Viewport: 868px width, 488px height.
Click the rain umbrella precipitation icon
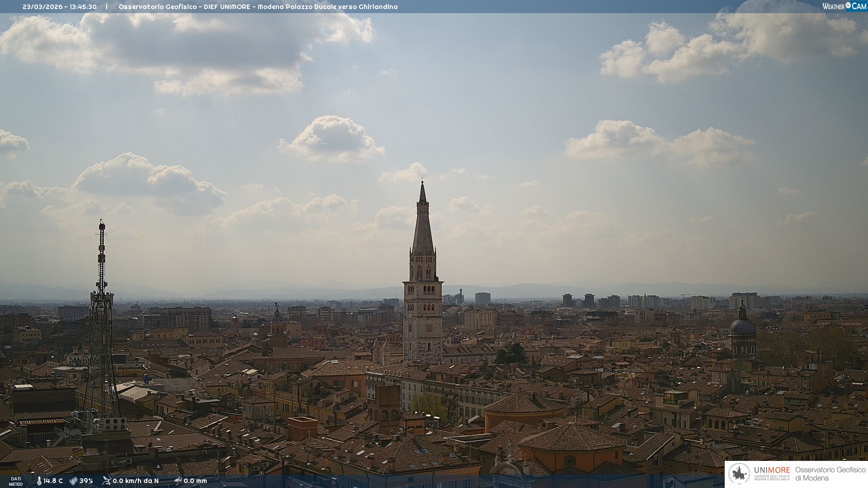(178, 481)
